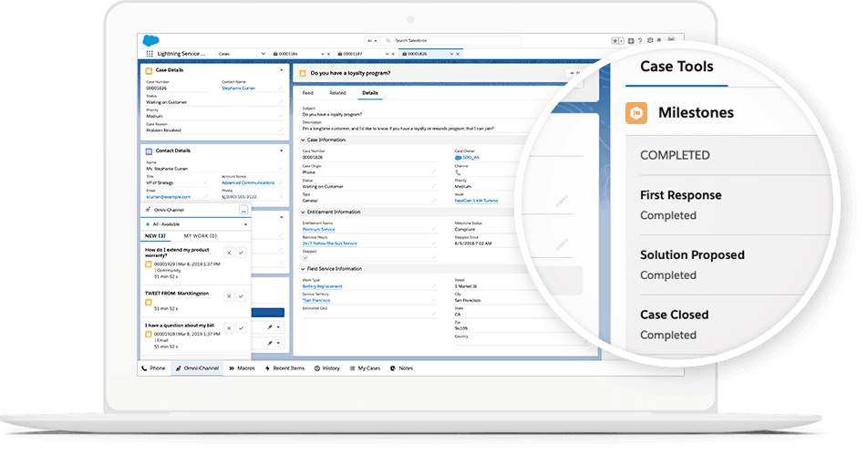Switch to the Feed tab
Viewport: 868px width, 476px height.
point(308,93)
